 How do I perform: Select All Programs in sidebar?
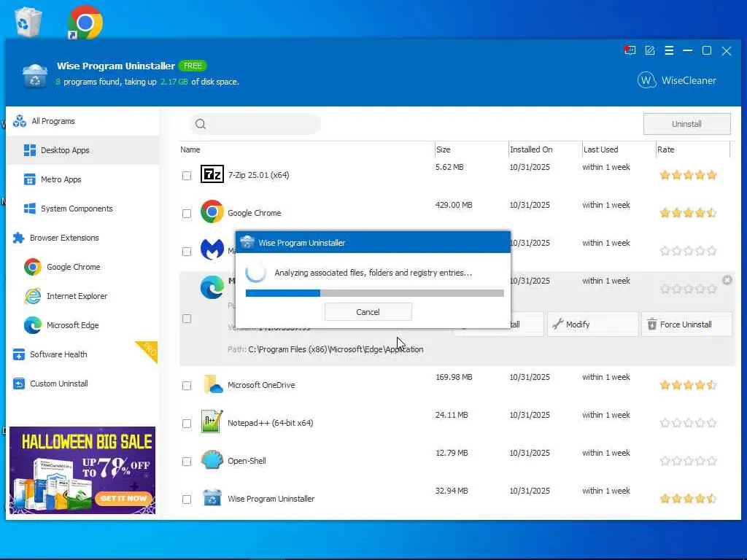tap(83, 121)
